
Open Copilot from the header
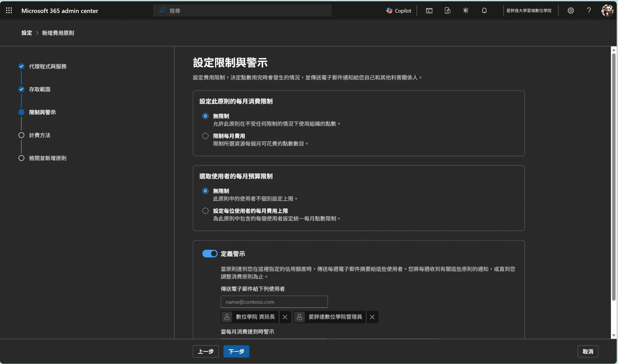pos(399,10)
